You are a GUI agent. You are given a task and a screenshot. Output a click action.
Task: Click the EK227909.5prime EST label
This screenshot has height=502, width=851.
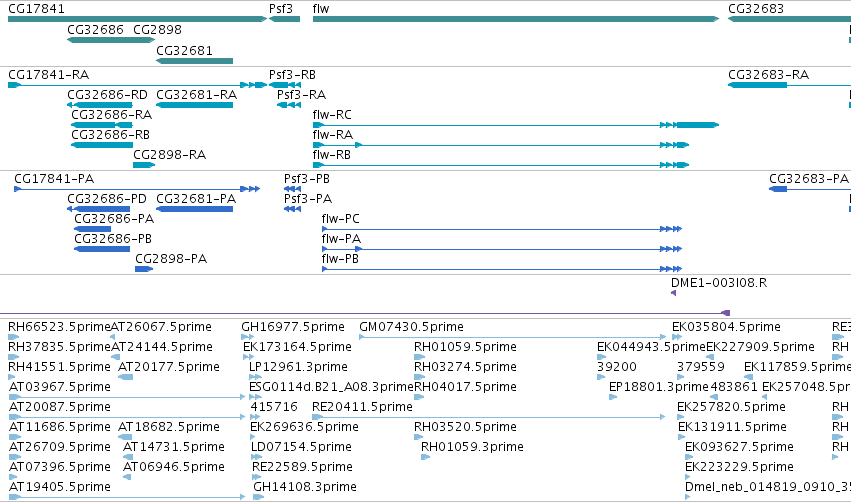(760, 347)
